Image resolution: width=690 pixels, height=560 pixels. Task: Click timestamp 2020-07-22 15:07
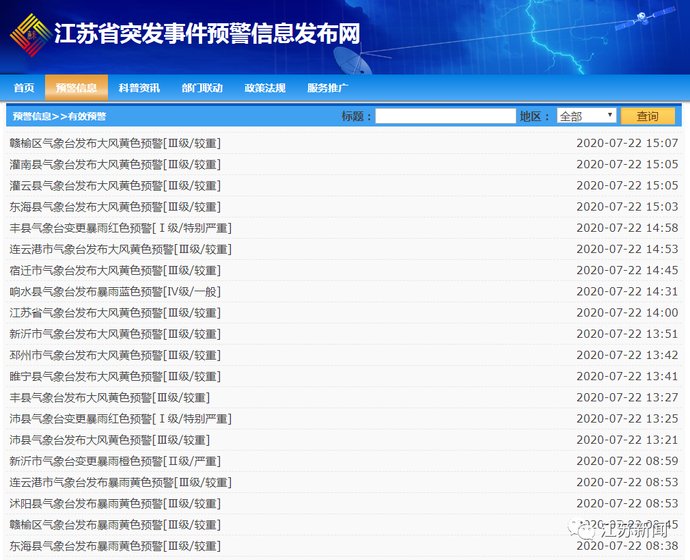coord(627,143)
